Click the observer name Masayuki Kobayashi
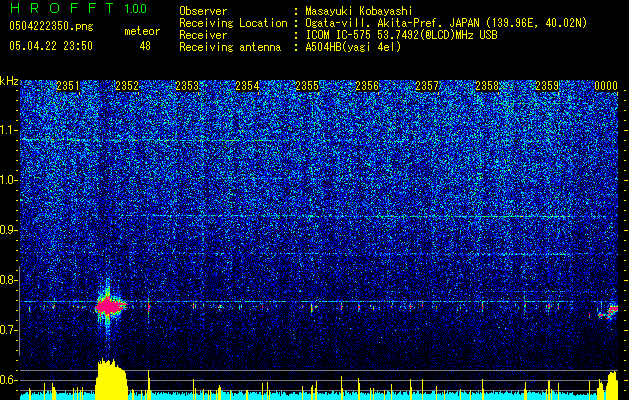This screenshot has height=400, width=629. coord(359,11)
